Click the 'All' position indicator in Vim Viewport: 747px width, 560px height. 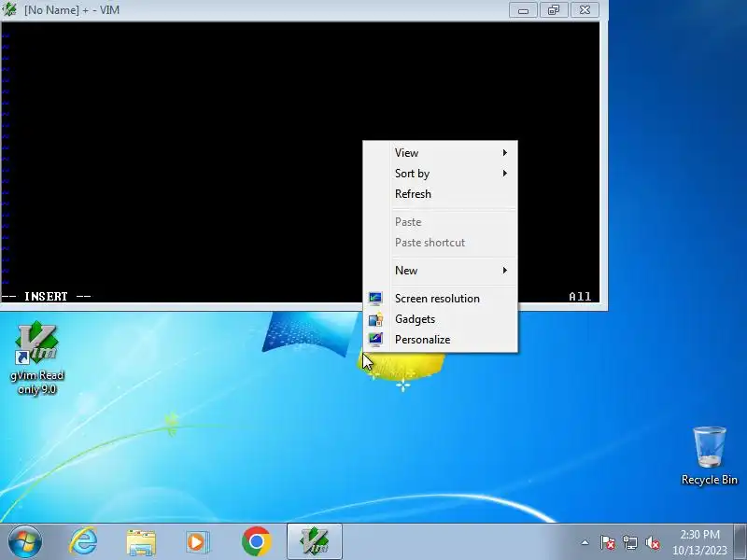[580, 296]
